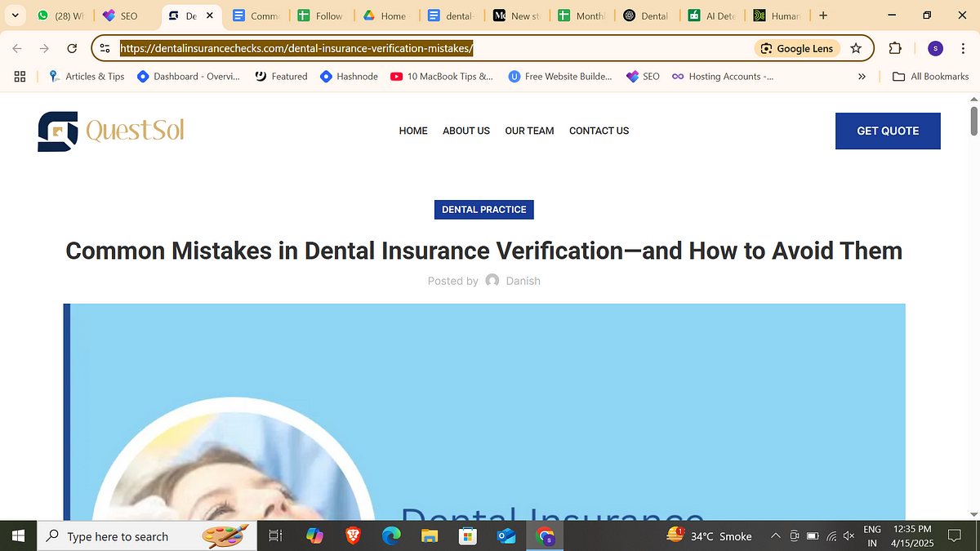980x551 pixels.
Task: Open Hosting Accounts bookmark
Action: [723, 76]
